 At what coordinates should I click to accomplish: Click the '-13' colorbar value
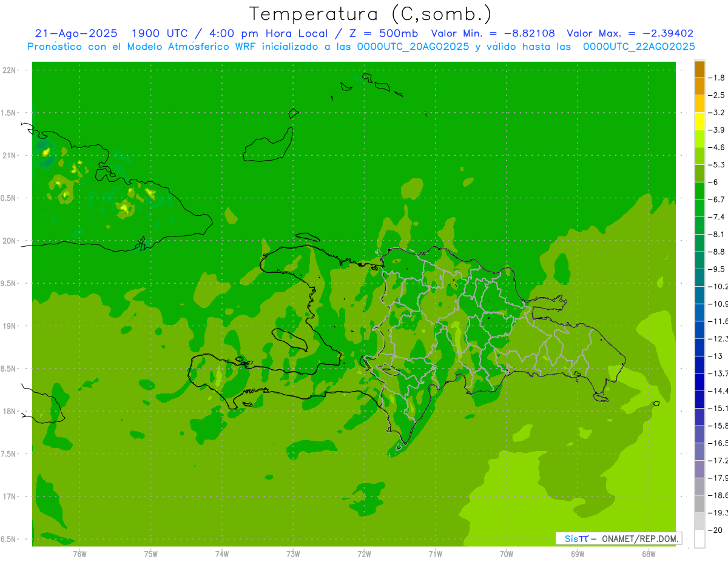coord(715,356)
